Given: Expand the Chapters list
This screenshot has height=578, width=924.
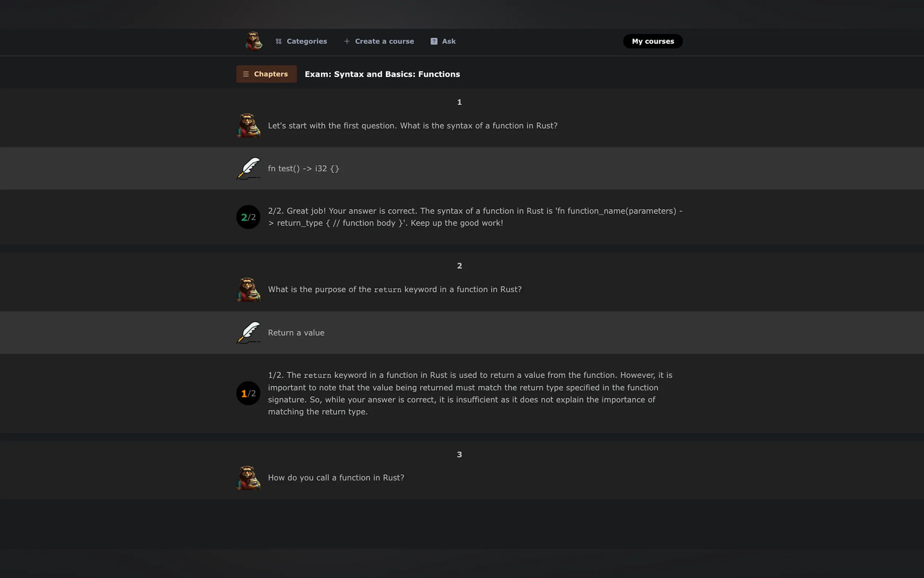Looking at the screenshot, I should pos(266,74).
